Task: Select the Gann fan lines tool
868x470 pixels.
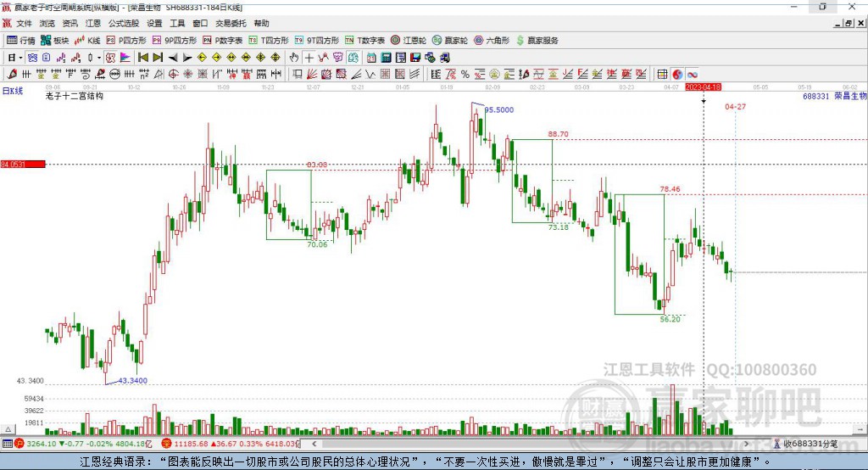Action: tap(311, 75)
